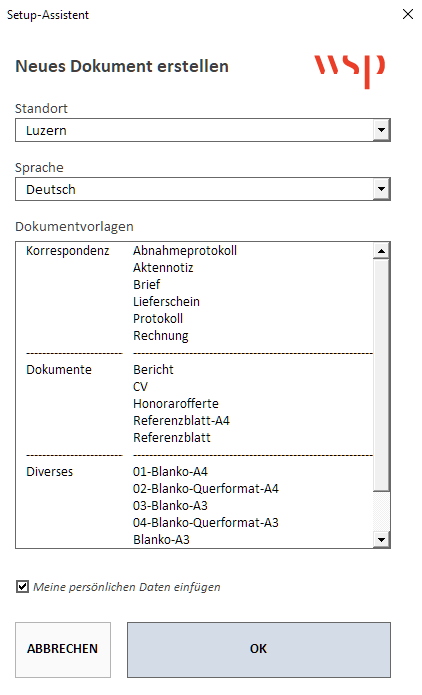422x695 pixels.
Task: Click the Luzern combo box field
Action: pyautogui.click(x=203, y=130)
